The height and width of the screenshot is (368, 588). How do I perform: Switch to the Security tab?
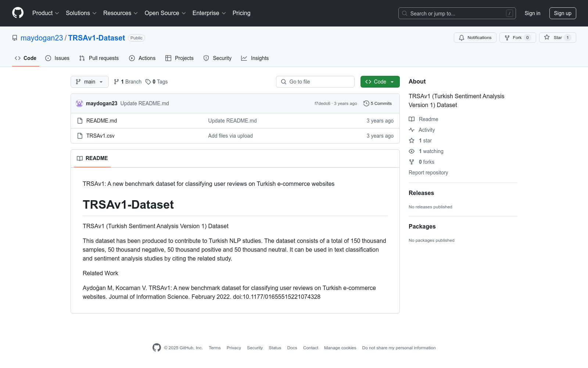(x=218, y=58)
